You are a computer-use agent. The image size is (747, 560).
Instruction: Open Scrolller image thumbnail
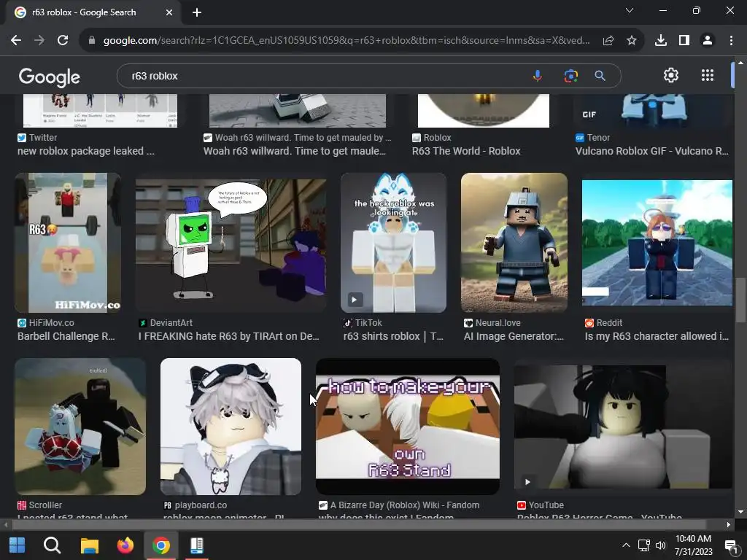coord(80,426)
